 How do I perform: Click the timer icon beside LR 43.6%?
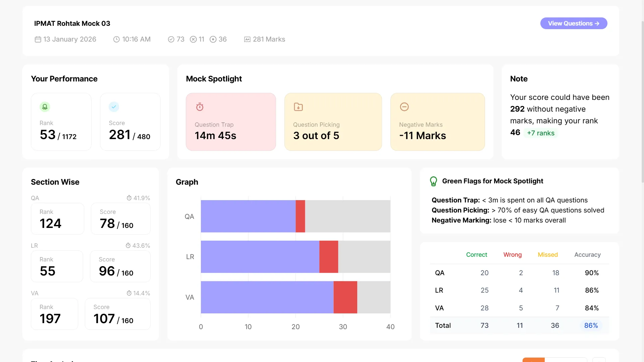(128, 246)
